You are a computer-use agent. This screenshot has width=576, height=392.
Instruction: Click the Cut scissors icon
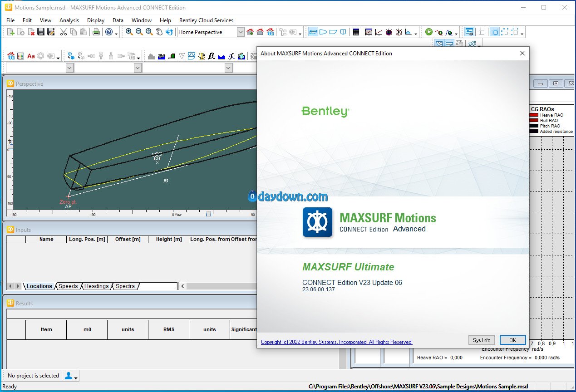(64, 32)
